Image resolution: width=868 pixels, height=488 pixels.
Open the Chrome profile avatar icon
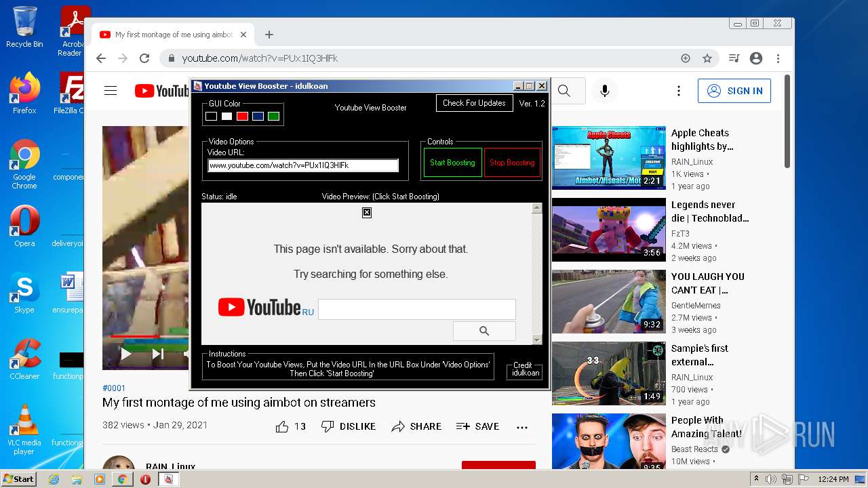click(x=756, y=58)
